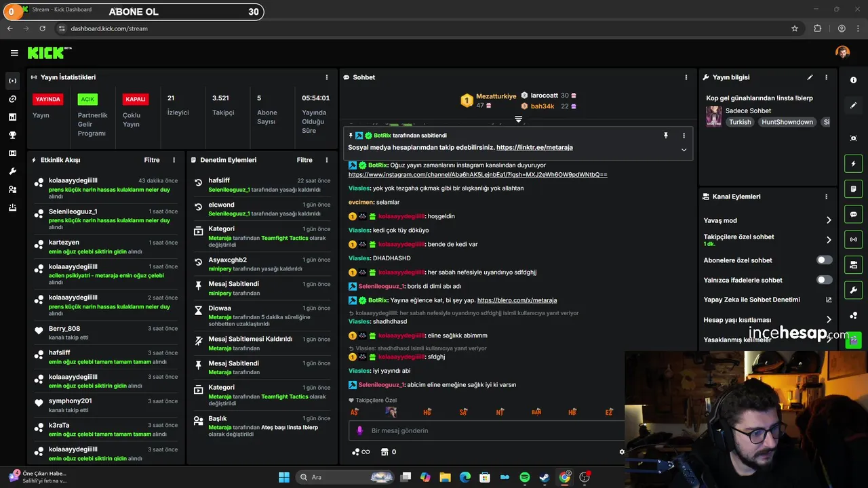868x488 pixels.
Task: Select the green AÇIK partner program badge
Action: 87,99
